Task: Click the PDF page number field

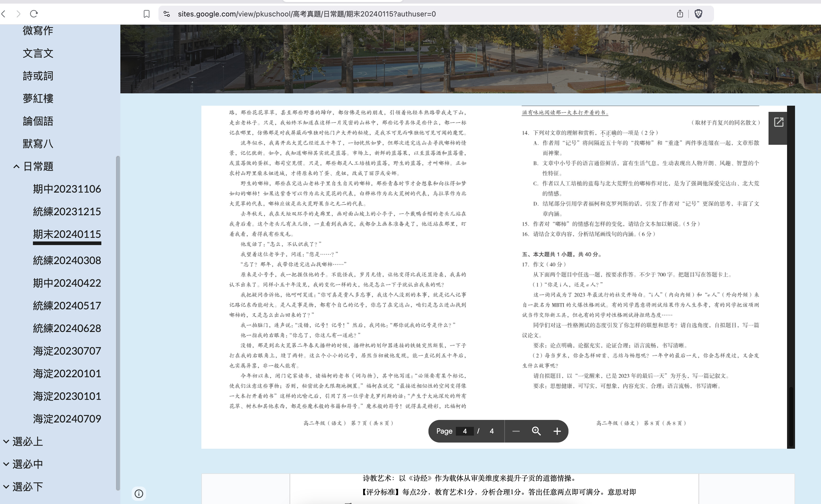Action: point(465,431)
